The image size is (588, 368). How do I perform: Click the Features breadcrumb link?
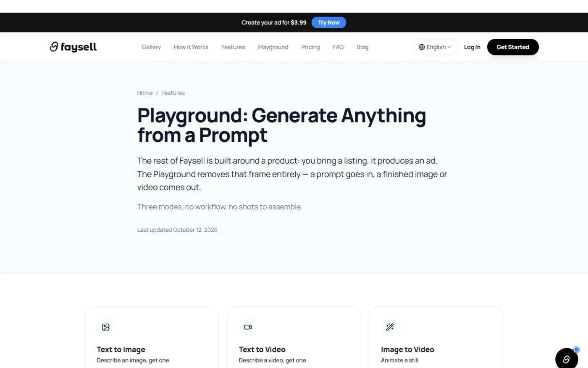(173, 93)
